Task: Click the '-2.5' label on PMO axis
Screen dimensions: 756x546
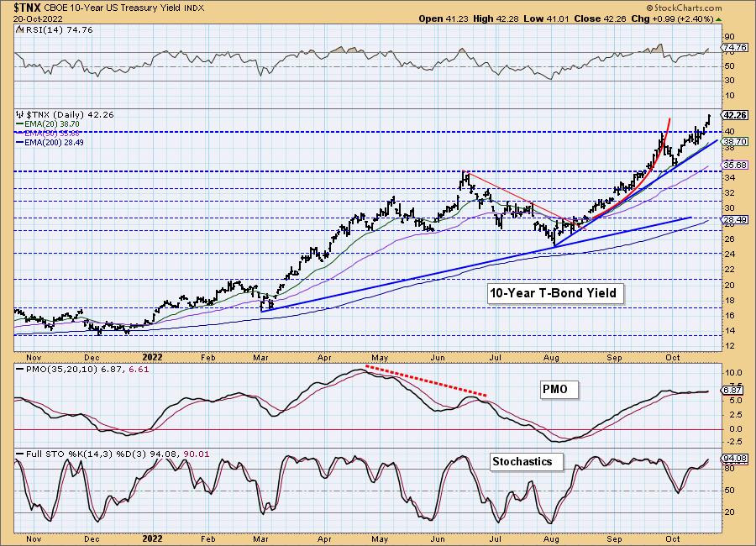Action: pyautogui.click(x=732, y=442)
